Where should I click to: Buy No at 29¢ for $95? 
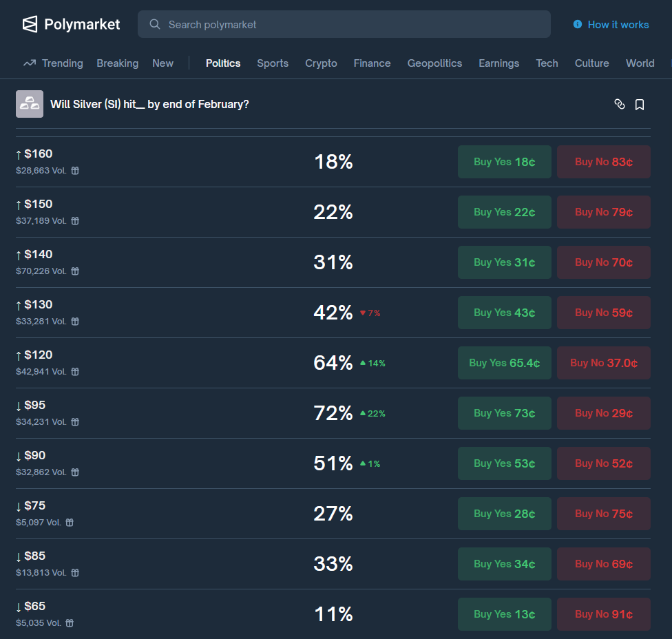[x=603, y=413]
